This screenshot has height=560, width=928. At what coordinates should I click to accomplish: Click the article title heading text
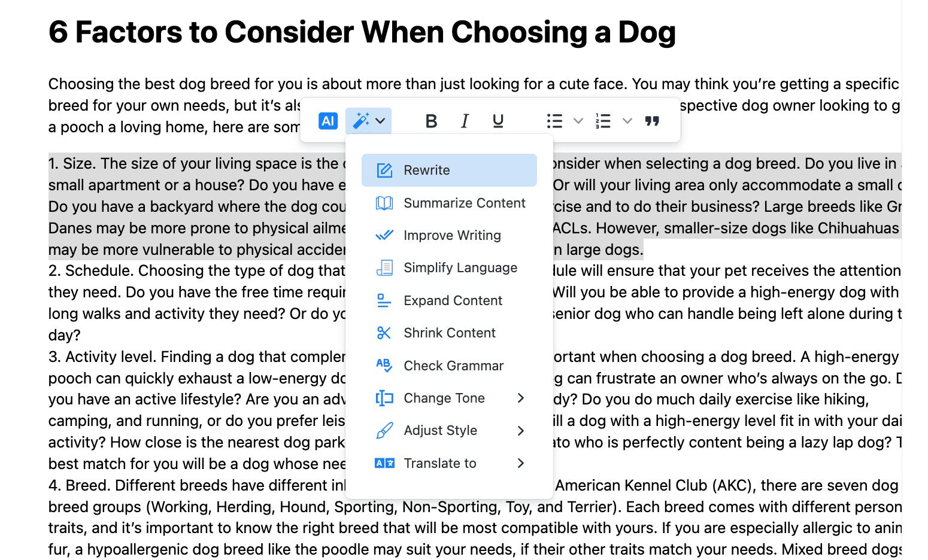tap(362, 32)
